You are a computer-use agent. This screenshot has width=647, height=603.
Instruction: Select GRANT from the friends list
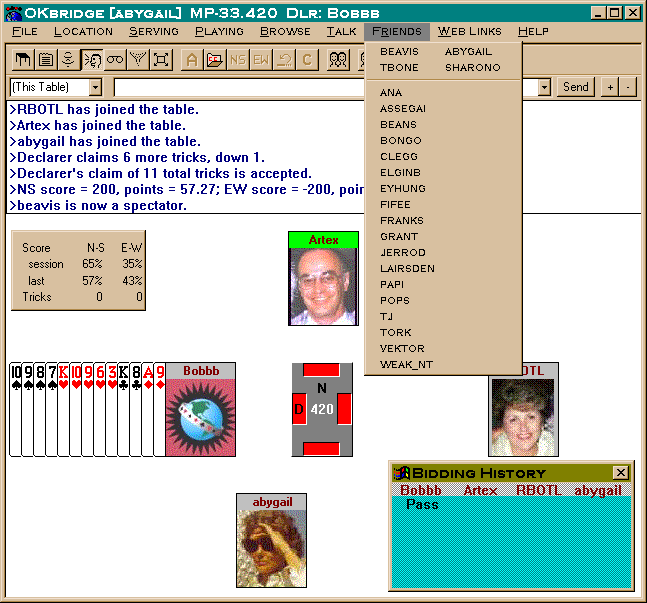pyautogui.click(x=444, y=236)
